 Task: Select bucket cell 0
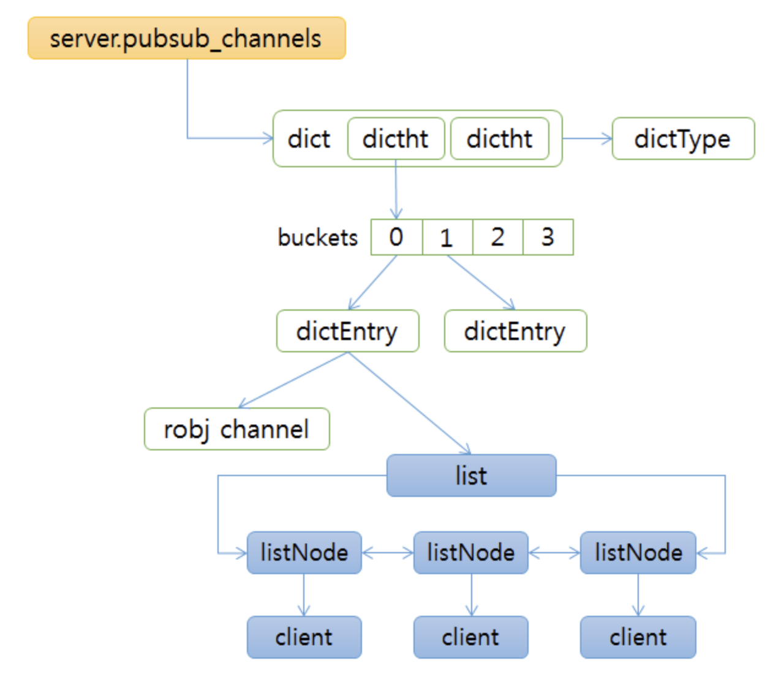coord(397,237)
